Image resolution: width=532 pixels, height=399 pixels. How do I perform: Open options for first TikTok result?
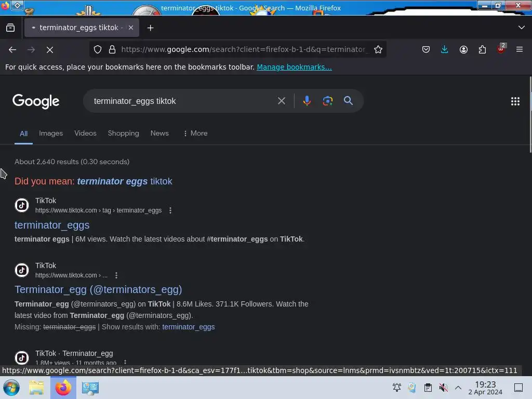pos(170,210)
